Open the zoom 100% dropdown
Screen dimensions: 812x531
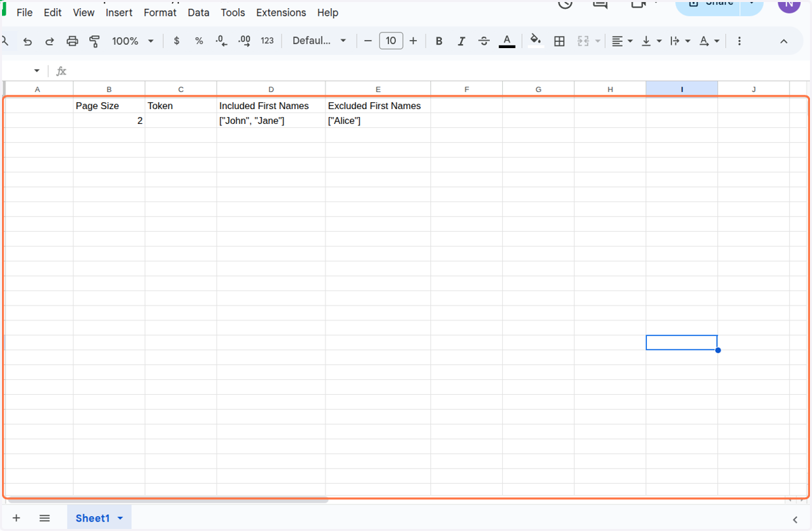tap(133, 41)
